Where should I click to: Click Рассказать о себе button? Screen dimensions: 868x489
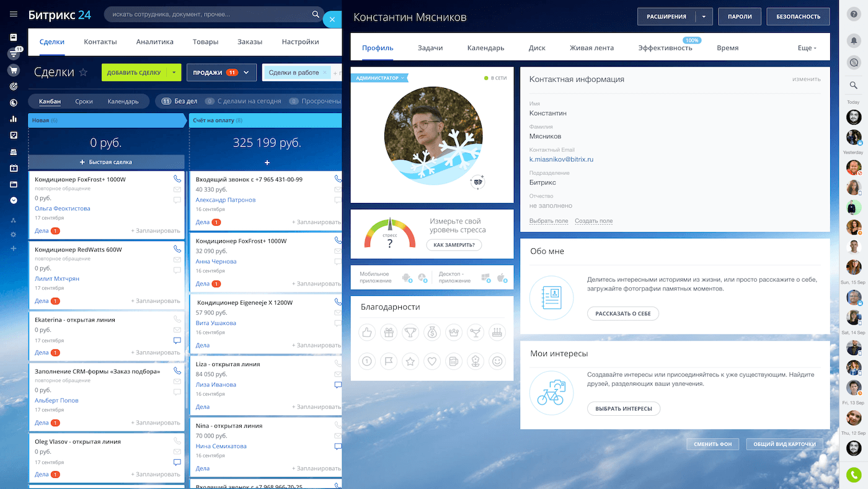tap(623, 313)
